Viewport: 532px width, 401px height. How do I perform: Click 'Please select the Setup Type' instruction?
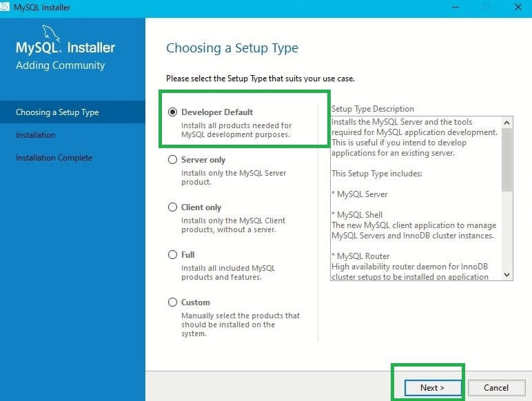[260, 79]
